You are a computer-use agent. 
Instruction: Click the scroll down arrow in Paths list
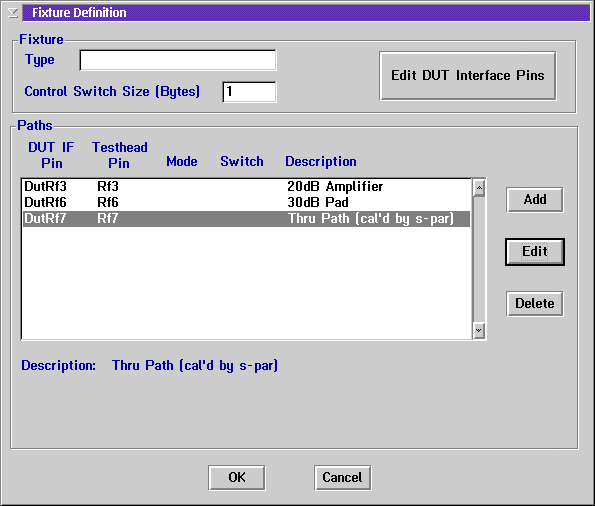pyautogui.click(x=479, y=330)
